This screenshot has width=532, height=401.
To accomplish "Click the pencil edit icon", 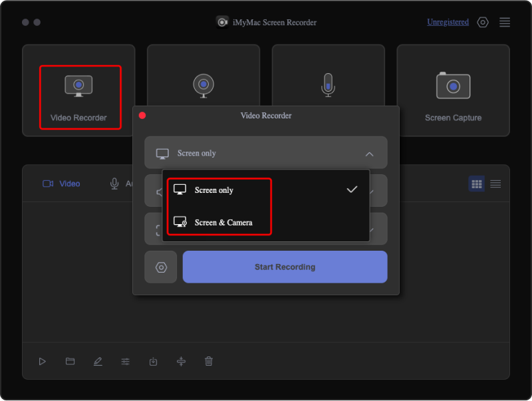I will tap(98, 361).
